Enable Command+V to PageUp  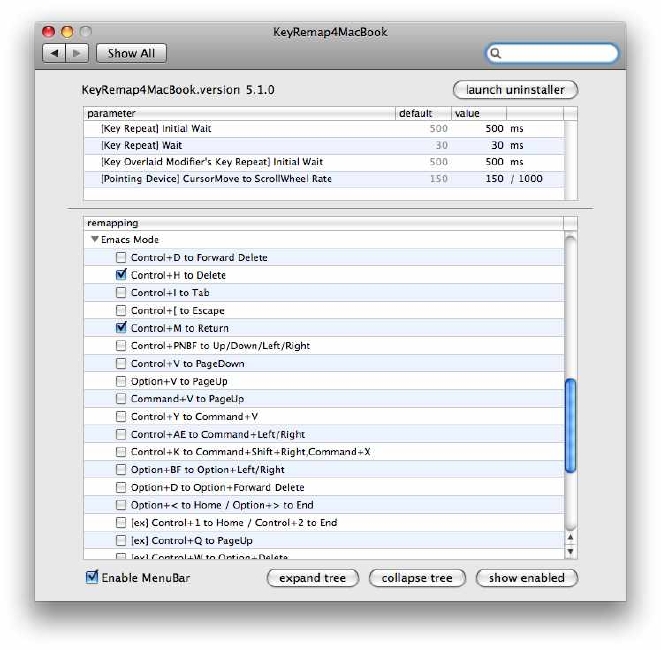121,398
